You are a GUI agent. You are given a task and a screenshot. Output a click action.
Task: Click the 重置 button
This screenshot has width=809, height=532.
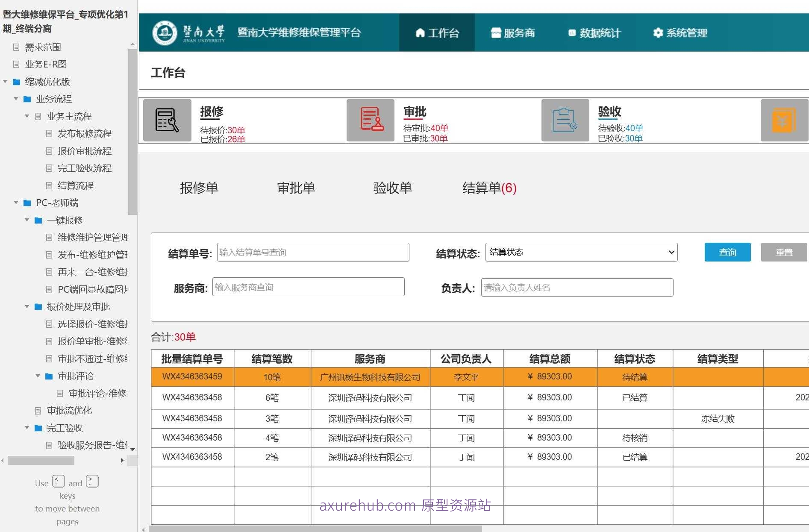(784, 252)
